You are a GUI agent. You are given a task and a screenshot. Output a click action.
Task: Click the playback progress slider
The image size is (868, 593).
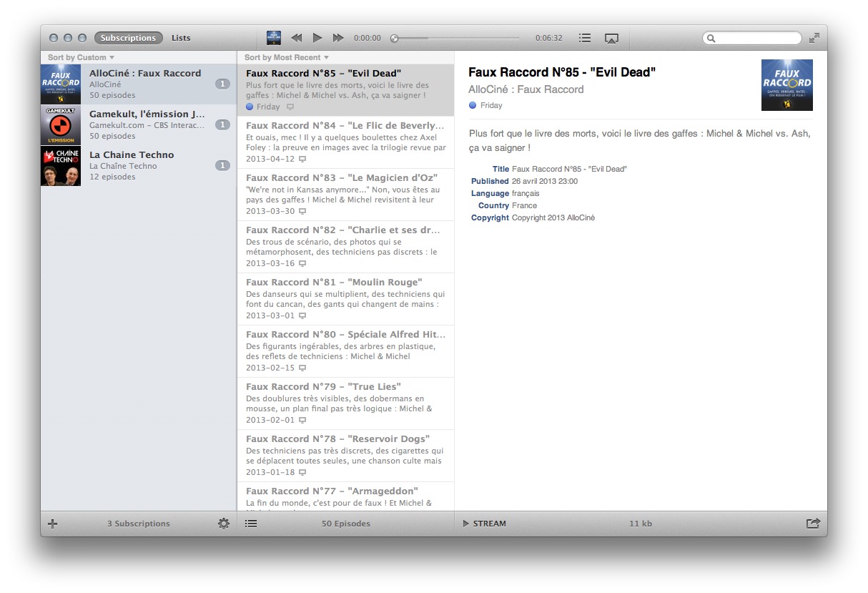[x=455, y=38]
